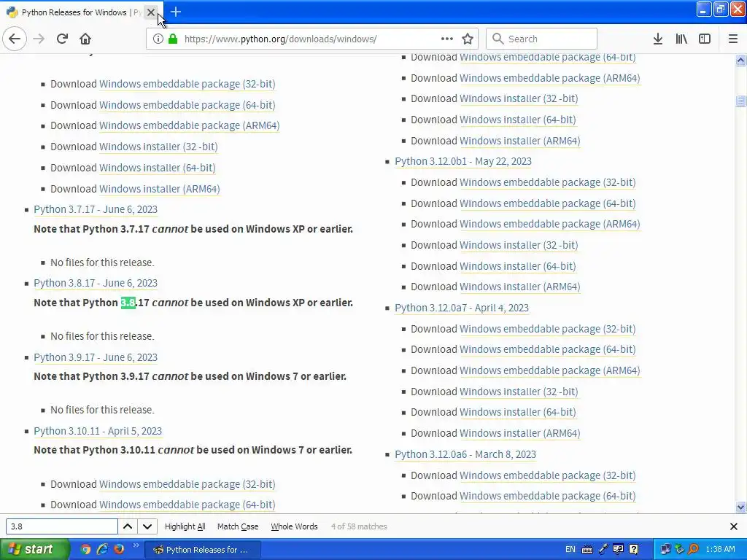Viewport: 747px width, 560px height.
Task: Open the downloads panel
Action: [x=658, y=39]
